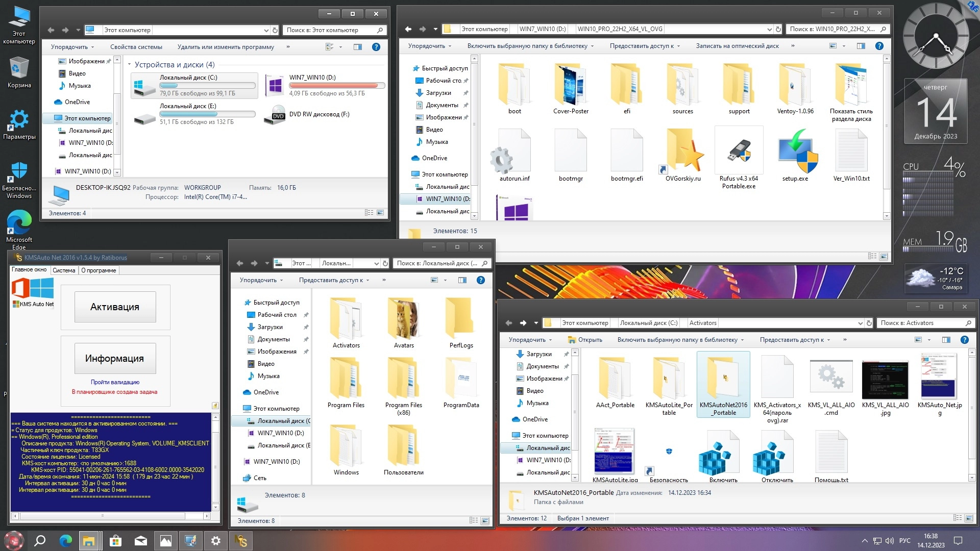Open Microsoft Store from the taskbar
This screenshot has height=551, width=980.
coord(115,541)
